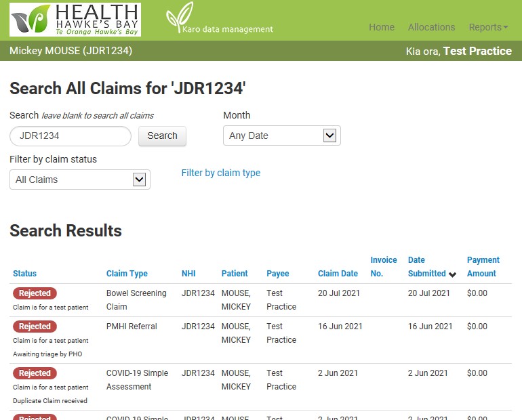
Task: Open the Filter by claim type link
Action: click(221, 173)
